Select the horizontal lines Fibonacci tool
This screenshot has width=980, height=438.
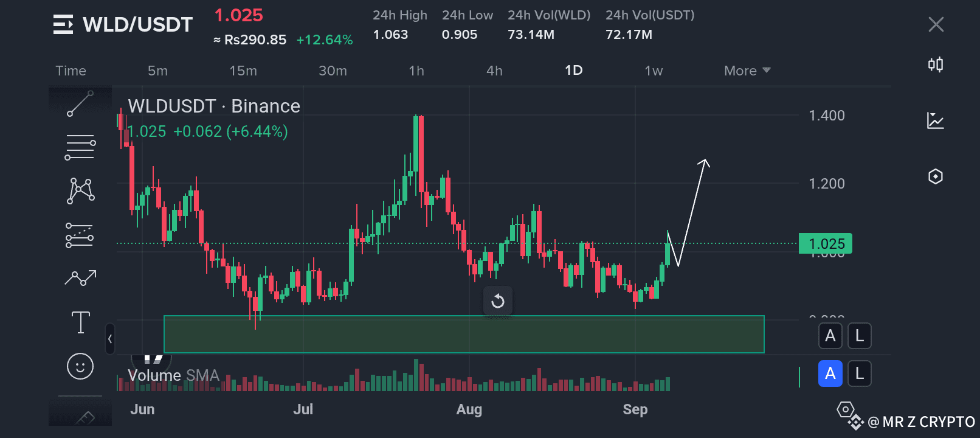[80, 147]
